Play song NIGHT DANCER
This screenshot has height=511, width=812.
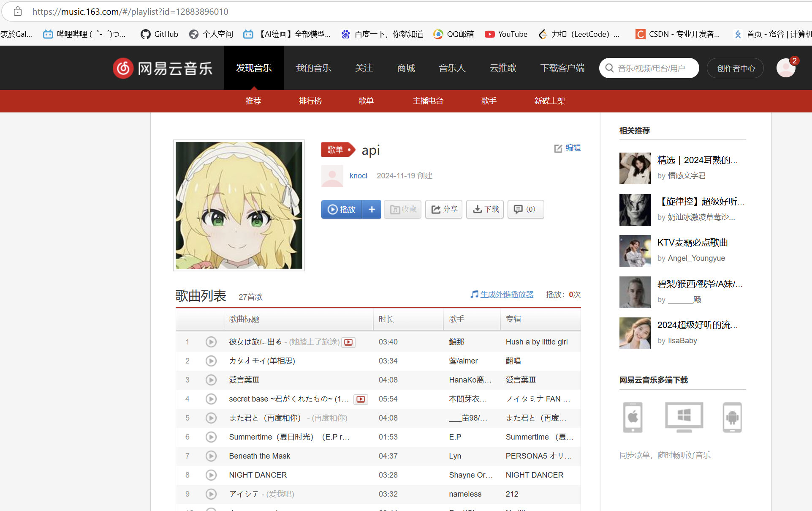(x=211, y=475)
